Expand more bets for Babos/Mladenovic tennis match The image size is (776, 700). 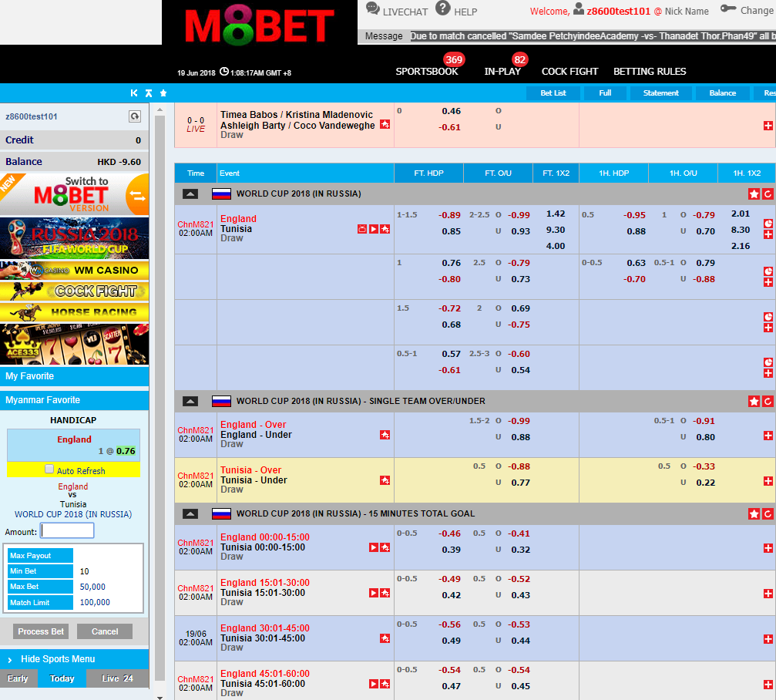tap(768, 126)
